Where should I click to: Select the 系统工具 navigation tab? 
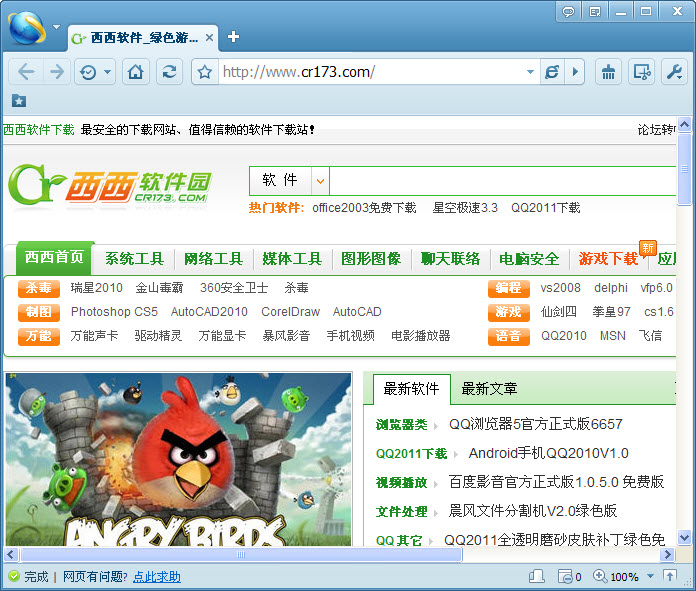coord(134,259)
